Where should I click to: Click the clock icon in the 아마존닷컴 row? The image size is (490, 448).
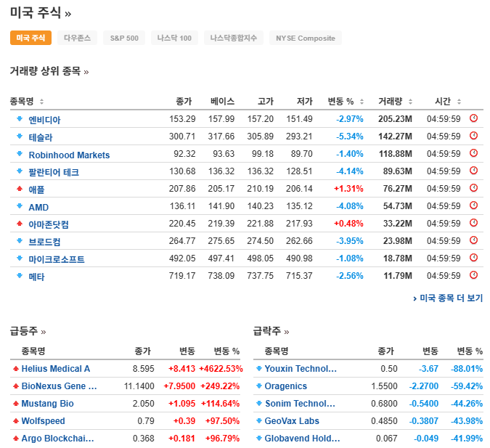tap(473, 223)
